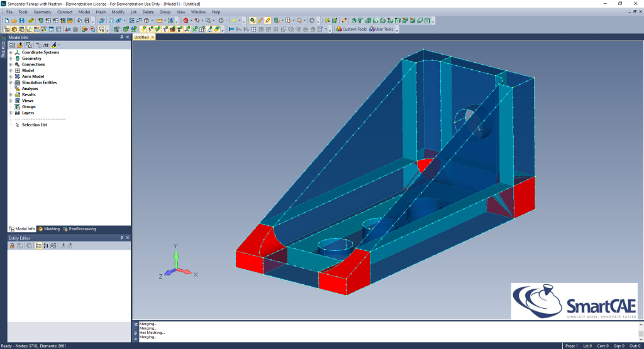Image resolution: width=644 pixels, height=349 pixels.
Task: Expand the Results tree node
Action: tap(11, 94)
